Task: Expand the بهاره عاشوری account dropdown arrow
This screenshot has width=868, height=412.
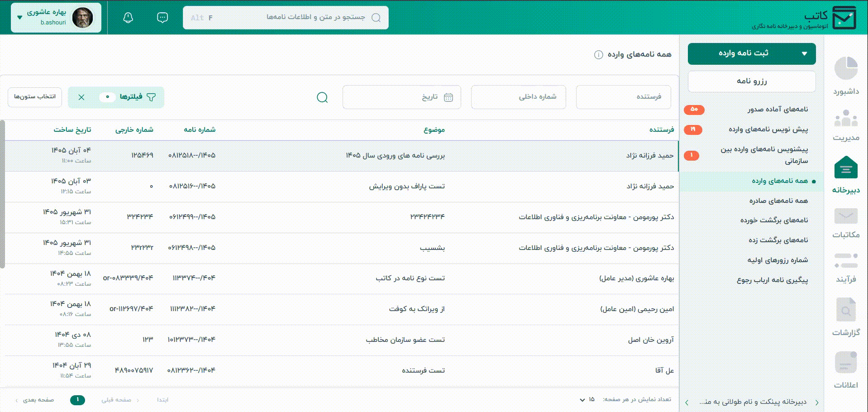Action: coord(19,18)
